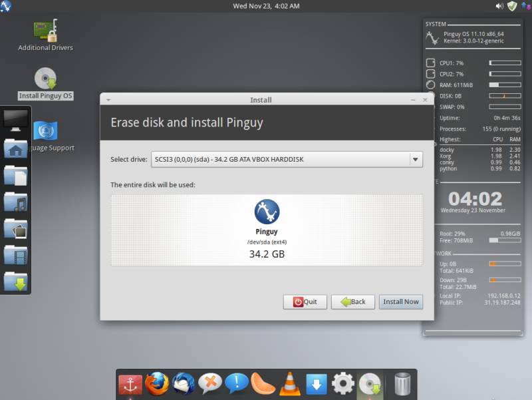Quit the Pinguy installer
The height and width of the screenshot is (400, 532).
point(305,302)
